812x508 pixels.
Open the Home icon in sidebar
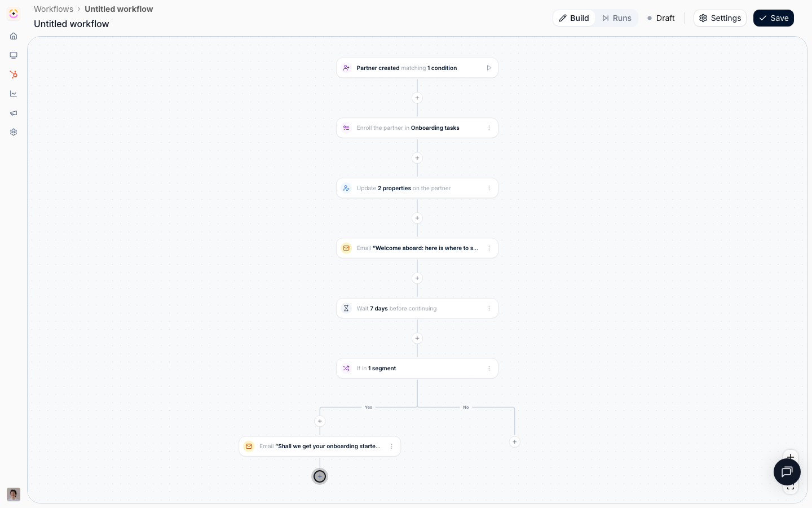[14, 36]
